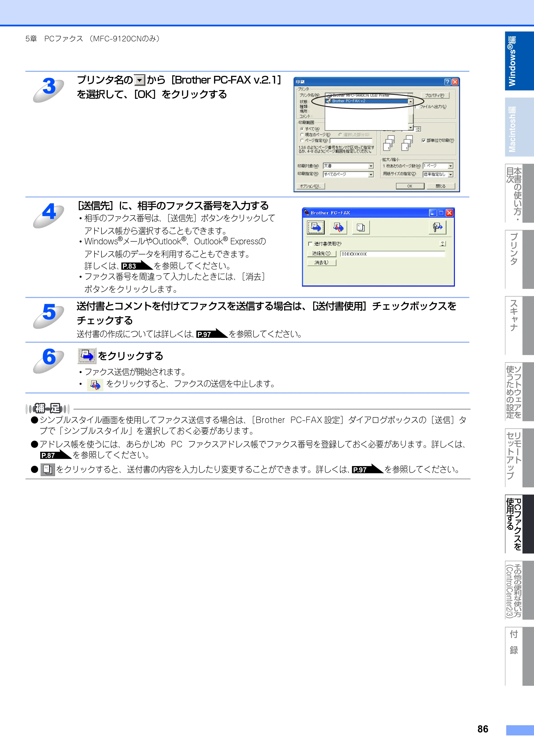Viewport: 534px width, 756px height.
Task: Click the small ? help button in PC-FAX window
Action: tap(442, 244)
